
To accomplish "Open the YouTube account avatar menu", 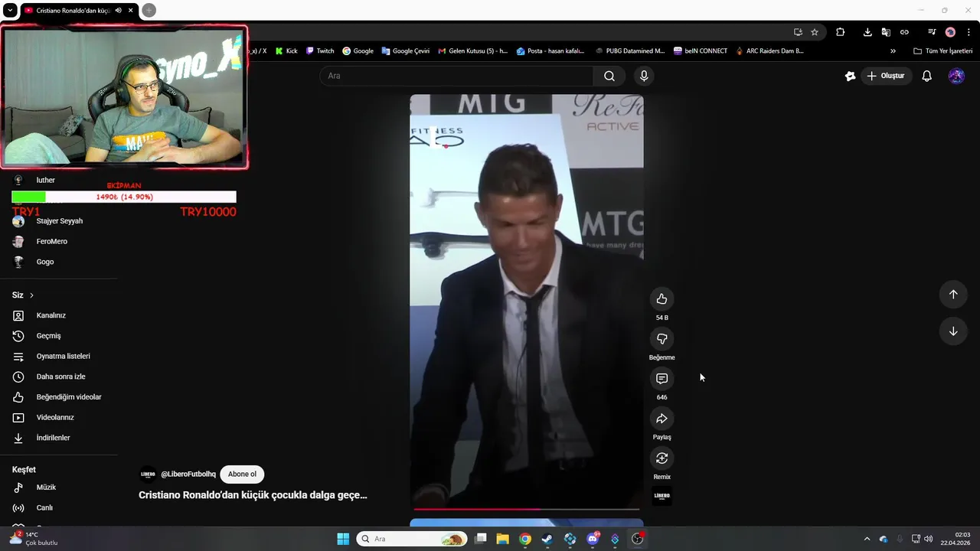I will coord(956,76).
